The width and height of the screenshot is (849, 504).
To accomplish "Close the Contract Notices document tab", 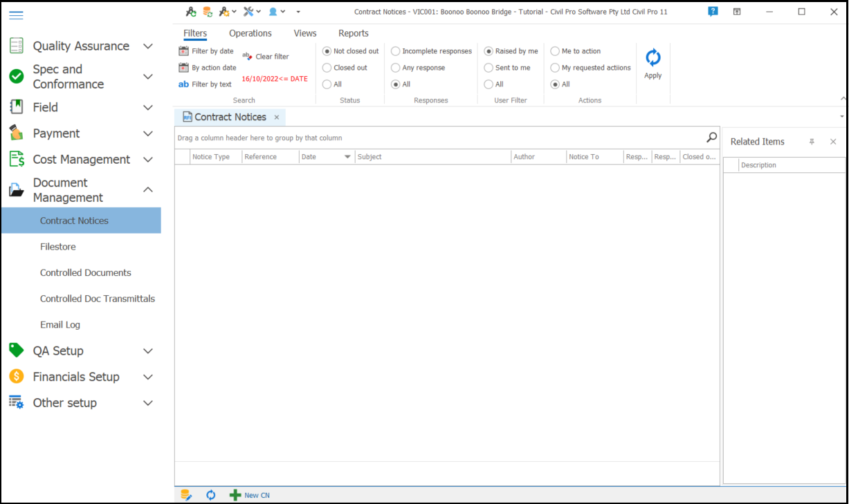I will tap(277, 118).
